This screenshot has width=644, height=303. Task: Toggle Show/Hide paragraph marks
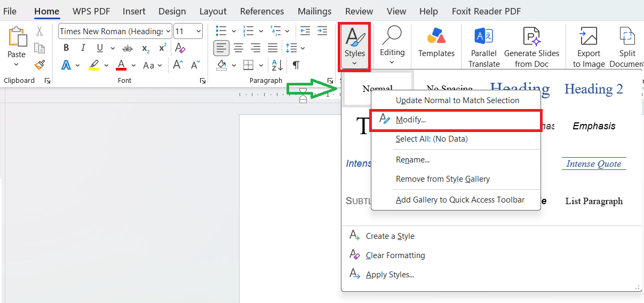click(x=296, y=65)
